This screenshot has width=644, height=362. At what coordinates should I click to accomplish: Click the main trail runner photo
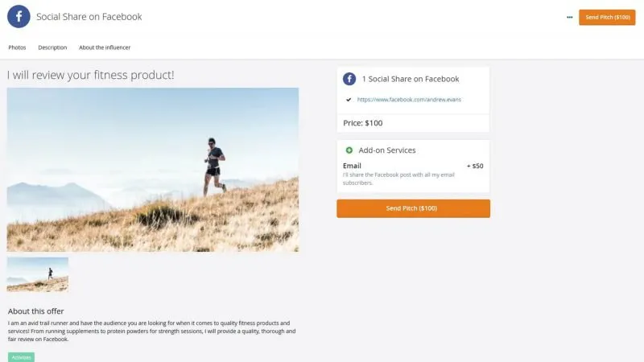pos(153,170)
